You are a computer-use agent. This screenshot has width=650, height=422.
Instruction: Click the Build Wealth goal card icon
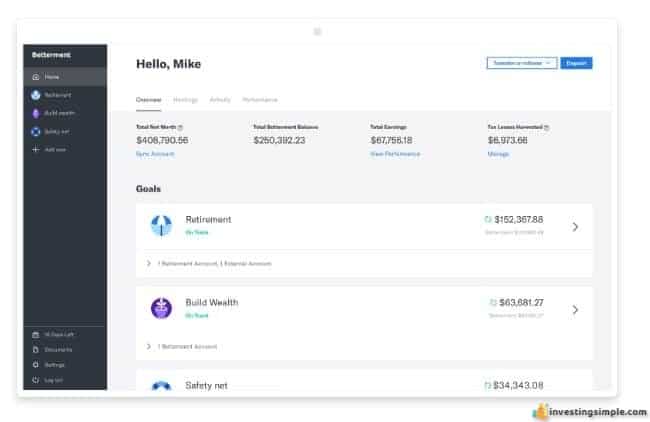[x=161, y=308]
